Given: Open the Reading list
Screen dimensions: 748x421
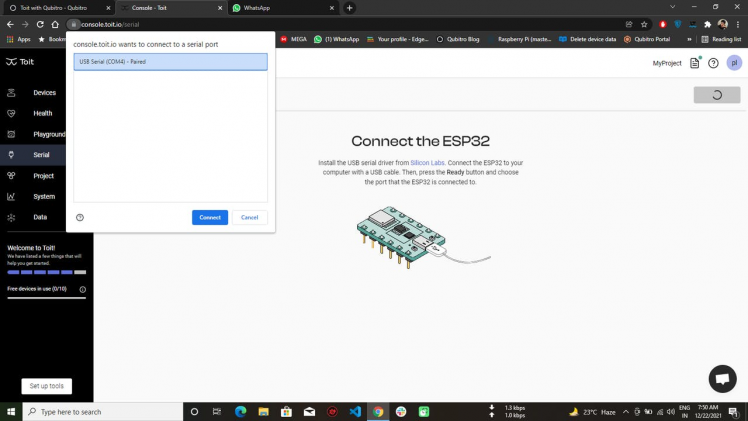Looking at the screenshot, I should pos(721,39).
